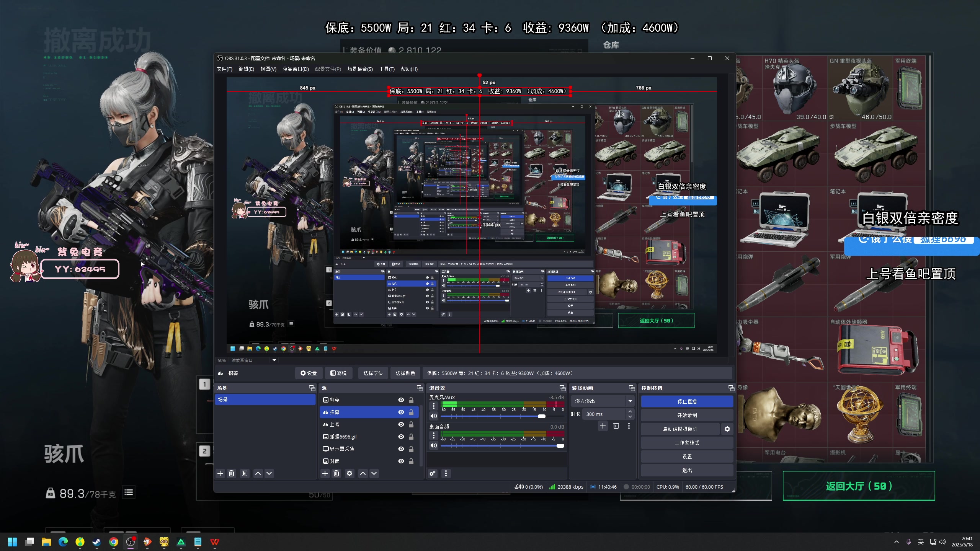Click 启动虚拟摄像机 button
The height and width of the screenshot is (551, 980).
coord(680,429)
